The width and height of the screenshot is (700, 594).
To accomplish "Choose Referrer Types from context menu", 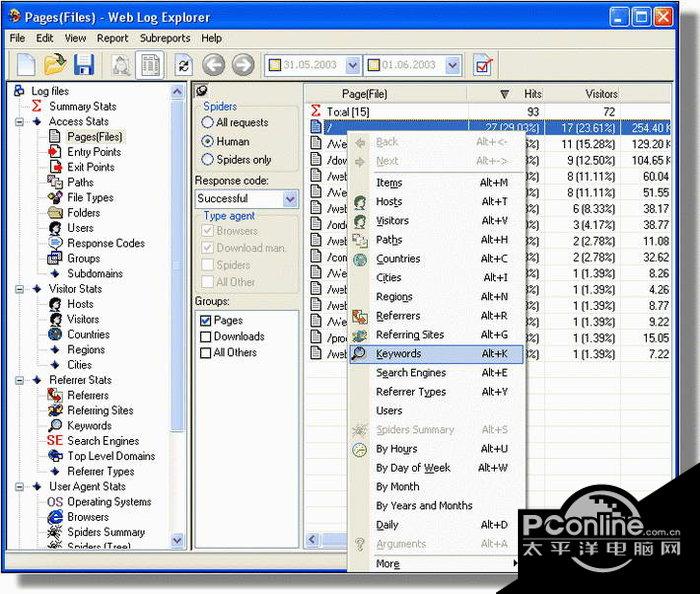I will [436, 392].
